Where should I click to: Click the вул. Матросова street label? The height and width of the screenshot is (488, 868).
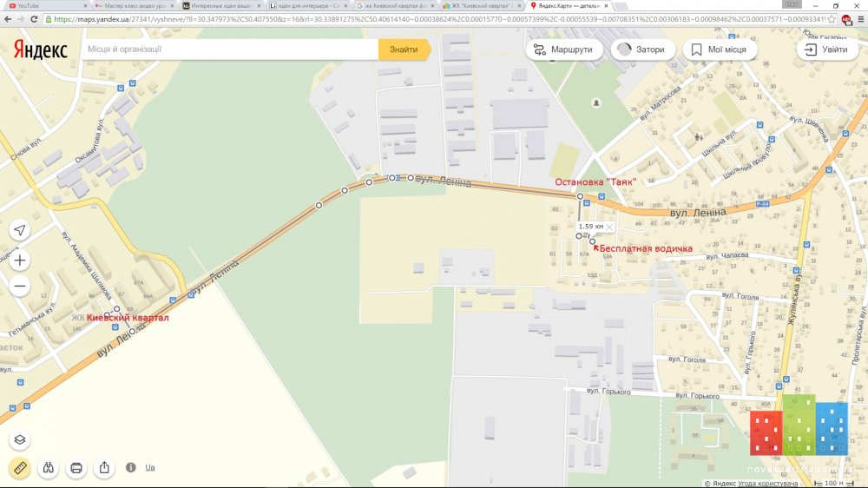[660, 103]
